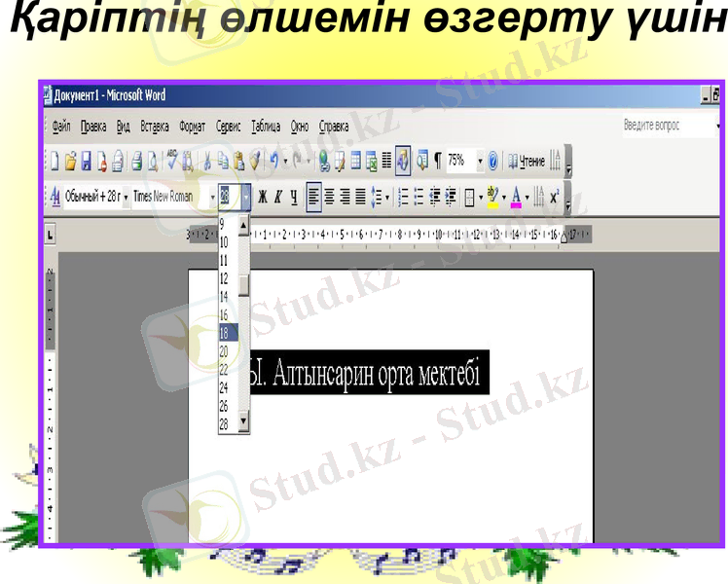Increase the paragraph indent
728x584 pixels.
click(x=451, y=198)
